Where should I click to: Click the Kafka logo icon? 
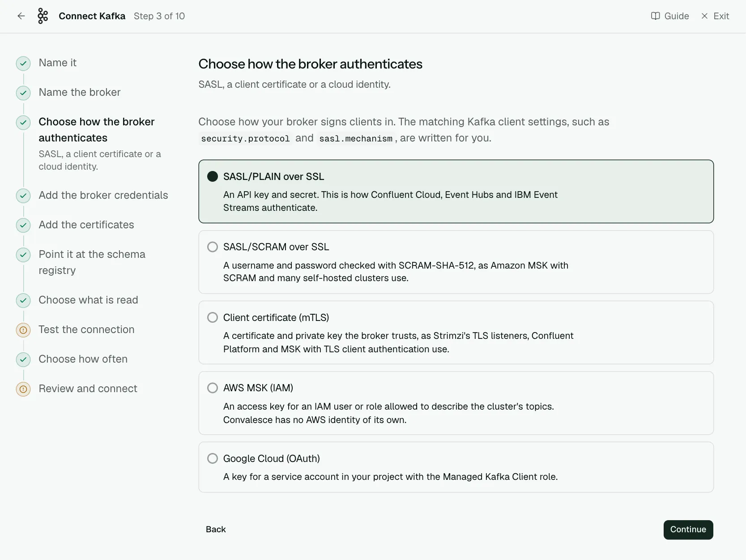click(43, 16)
